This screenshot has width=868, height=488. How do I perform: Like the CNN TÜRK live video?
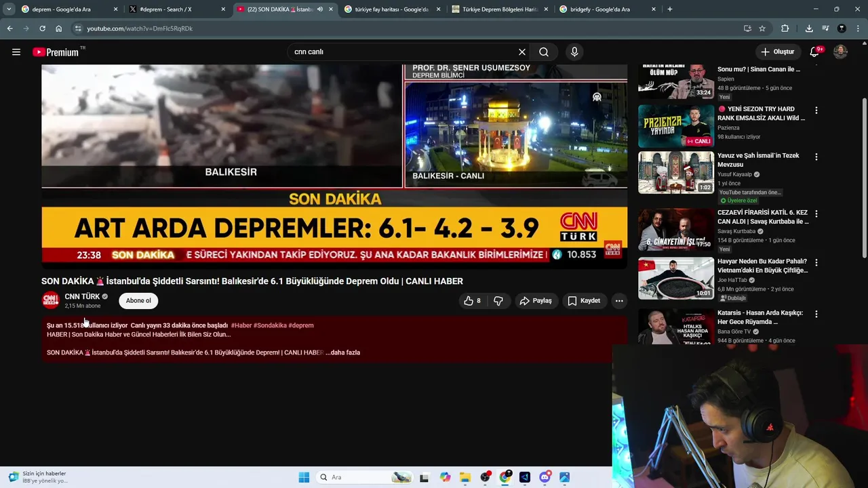pos(472,300)
